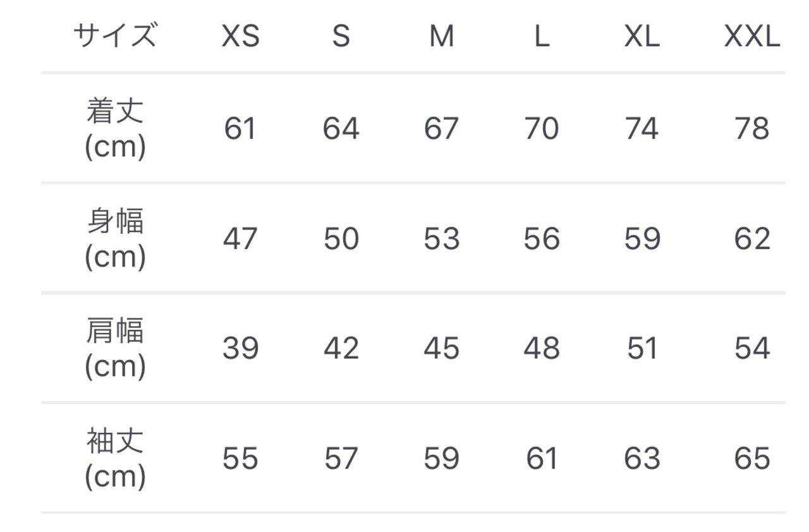Select the XL size column header
This screenshot has width=809, height=532.
pyautogui.click(x=642, y=37)
